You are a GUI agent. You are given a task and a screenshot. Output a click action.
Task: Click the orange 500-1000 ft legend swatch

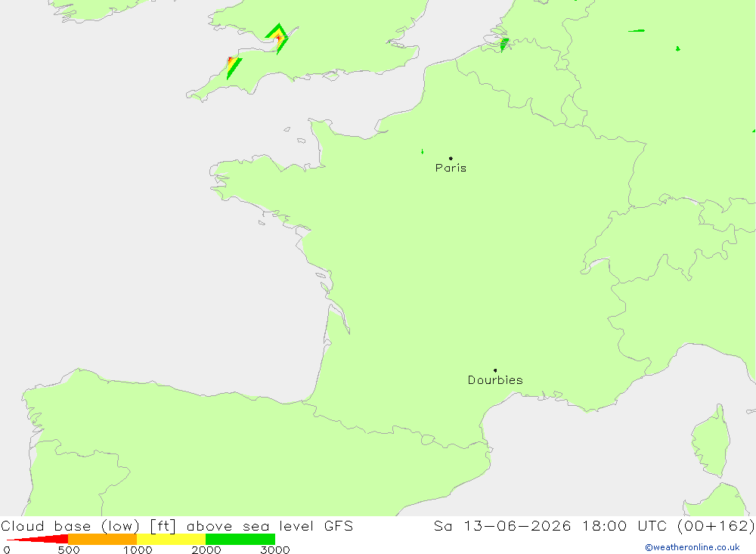(x=102, y=539)
